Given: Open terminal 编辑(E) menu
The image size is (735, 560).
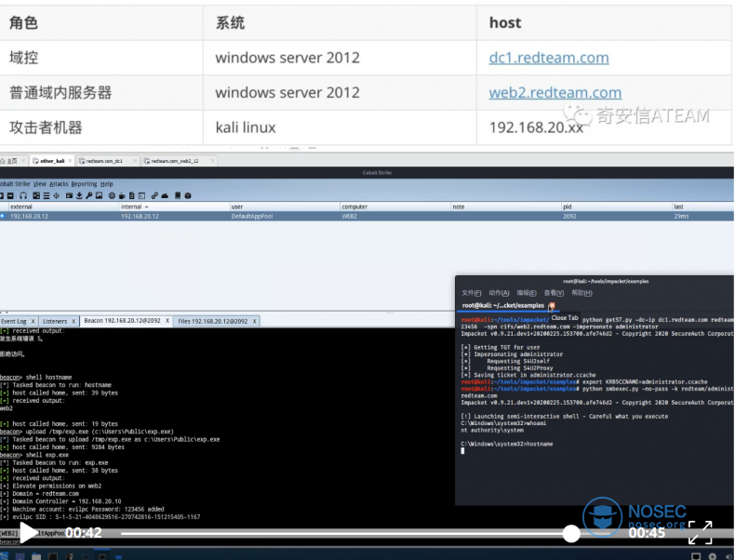Looking at the screenshot, I should [x=527, y=293].
